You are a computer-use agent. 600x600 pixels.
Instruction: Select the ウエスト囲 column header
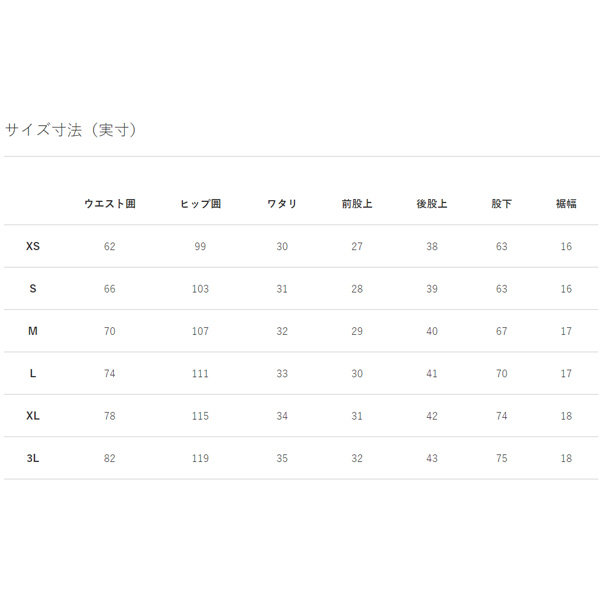(x=110, y=204)
